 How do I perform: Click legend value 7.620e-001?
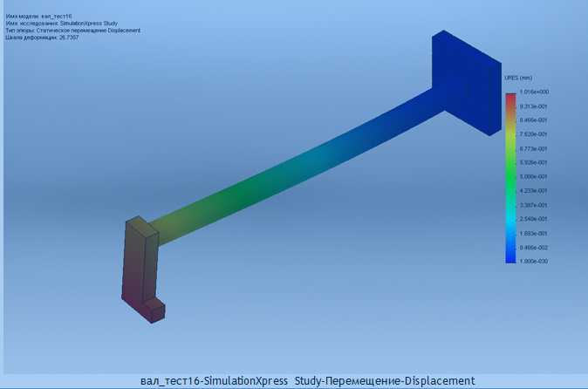click(x=533, y=134)
